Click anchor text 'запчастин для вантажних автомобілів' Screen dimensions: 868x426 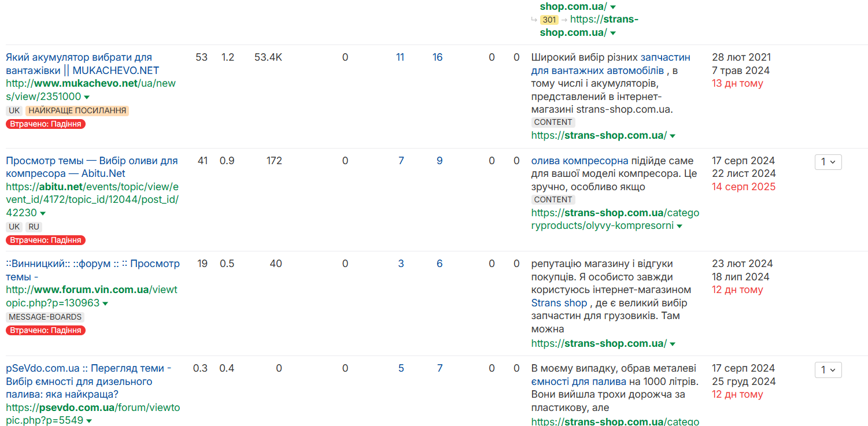(x=611, y=64)
